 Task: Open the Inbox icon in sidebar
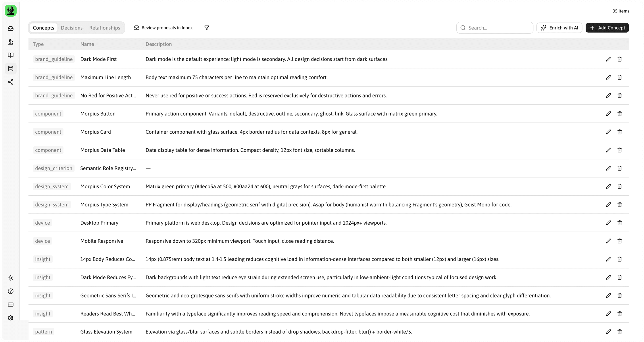pos(10,29)
